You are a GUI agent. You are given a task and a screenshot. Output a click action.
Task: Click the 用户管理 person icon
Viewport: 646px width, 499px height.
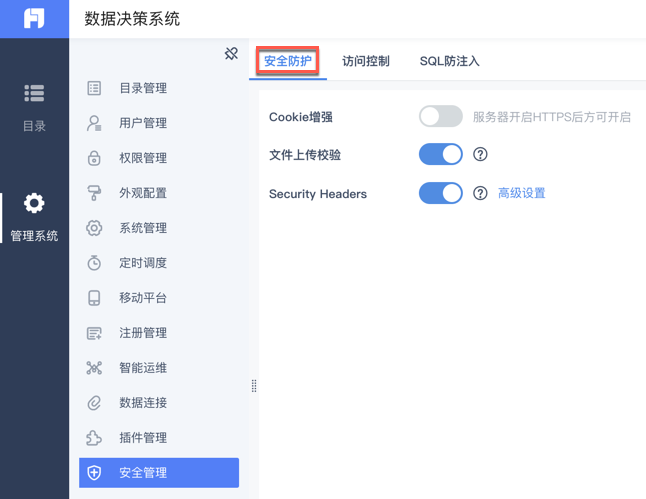coord(94,123)
